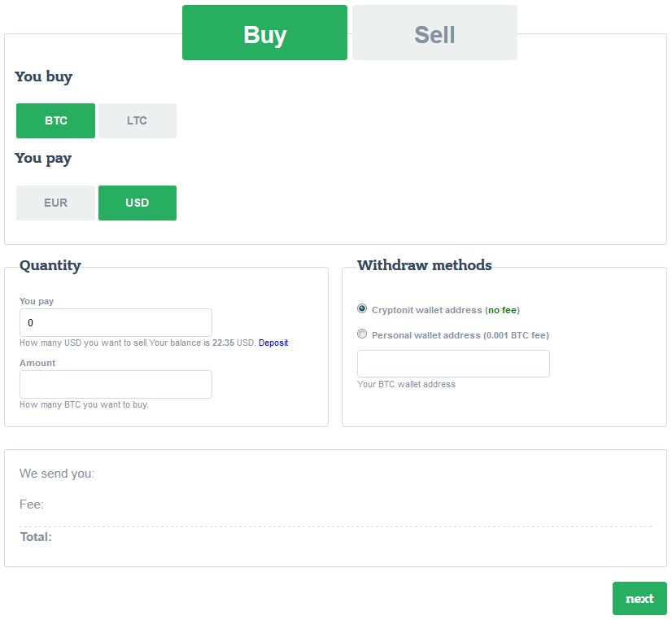Select USD as payment currency

(137, 203)
